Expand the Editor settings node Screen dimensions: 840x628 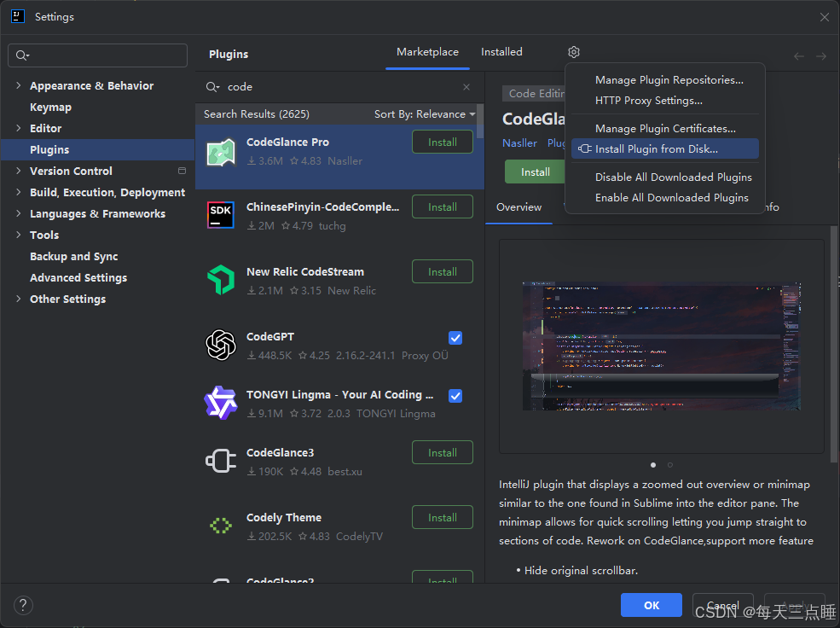click(19, 128)
